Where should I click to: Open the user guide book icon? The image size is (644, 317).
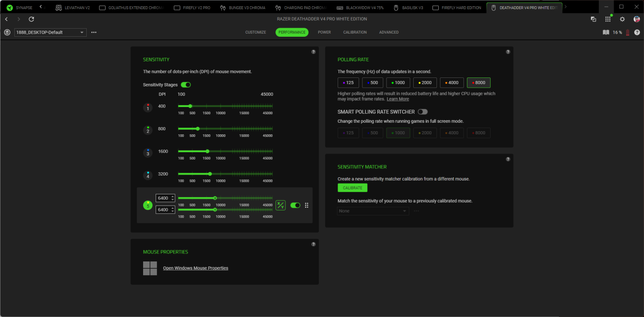(606, 32)
